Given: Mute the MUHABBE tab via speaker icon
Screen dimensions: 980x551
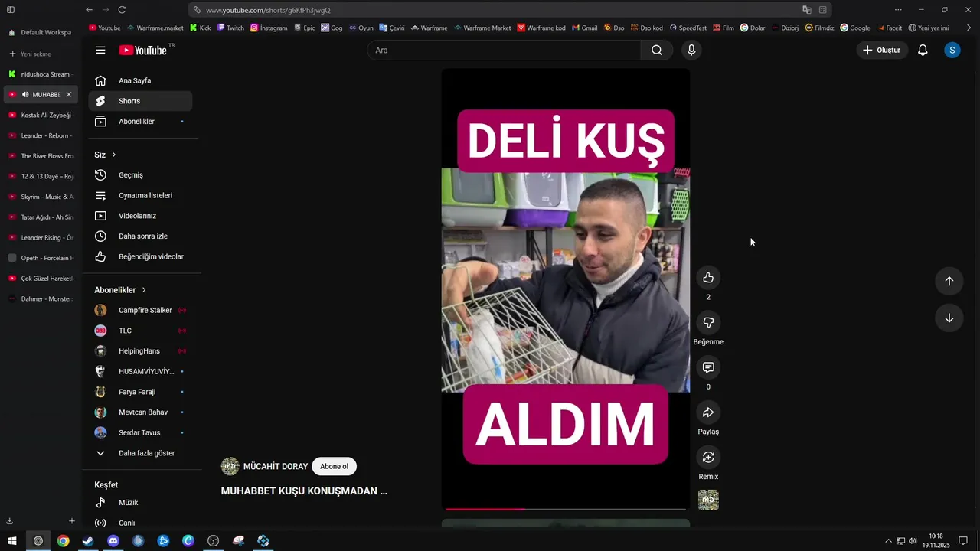Looking at the screenshot, I should pyautogui.click(x=25, y=94).
